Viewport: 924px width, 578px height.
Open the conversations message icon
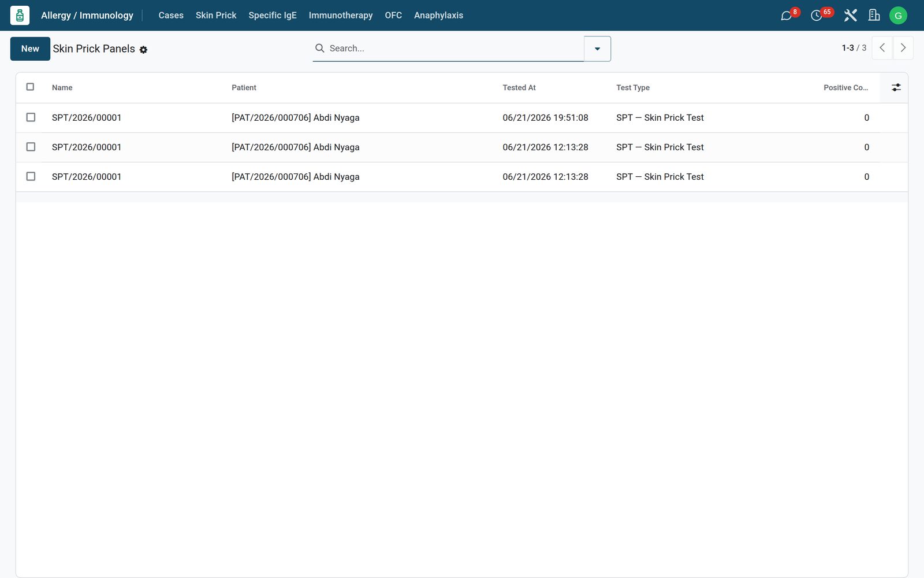coord(786,16)
